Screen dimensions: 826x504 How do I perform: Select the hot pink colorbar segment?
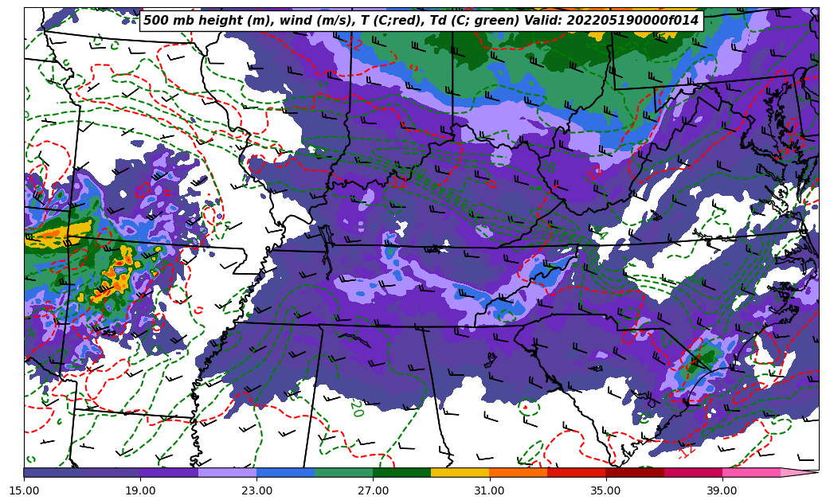(750, 472)
